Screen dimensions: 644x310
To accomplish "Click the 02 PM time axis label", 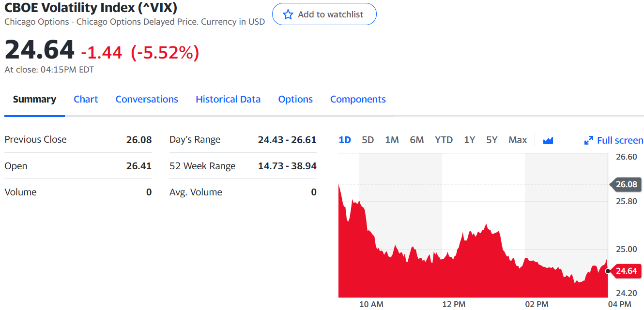I will [537, 304].
